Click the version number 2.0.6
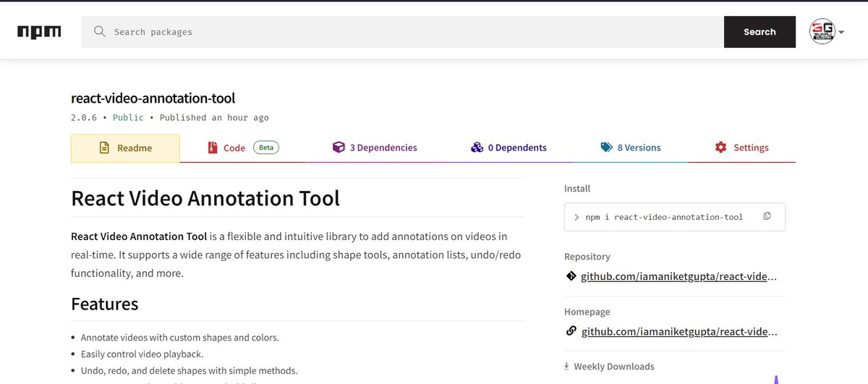Screen dimensions: 868x384 (85, 118)
